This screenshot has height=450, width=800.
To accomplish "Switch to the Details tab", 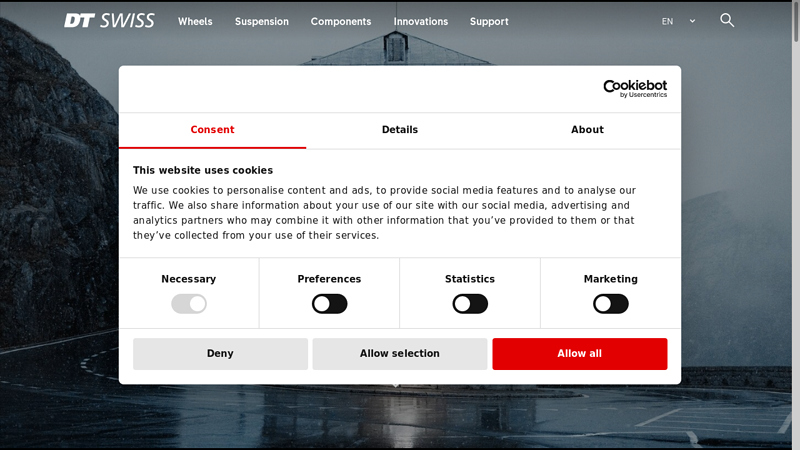I will pos(400,130).
